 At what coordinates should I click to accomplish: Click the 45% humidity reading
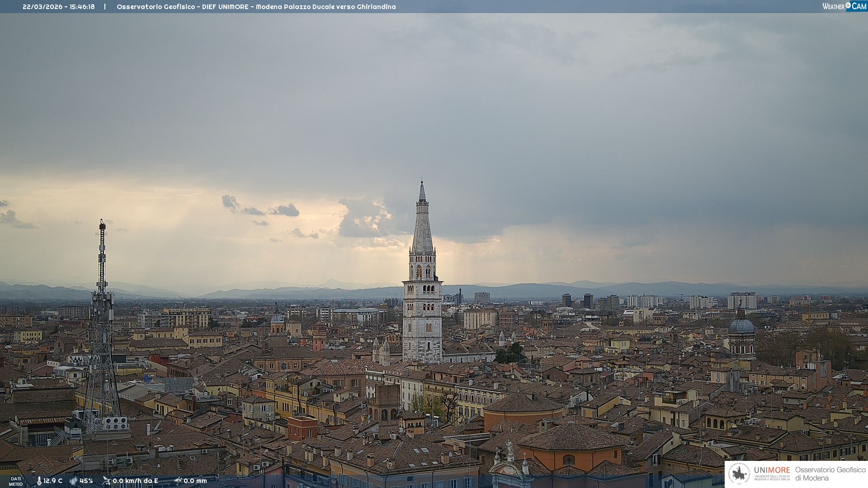click(x=86, y=481)
